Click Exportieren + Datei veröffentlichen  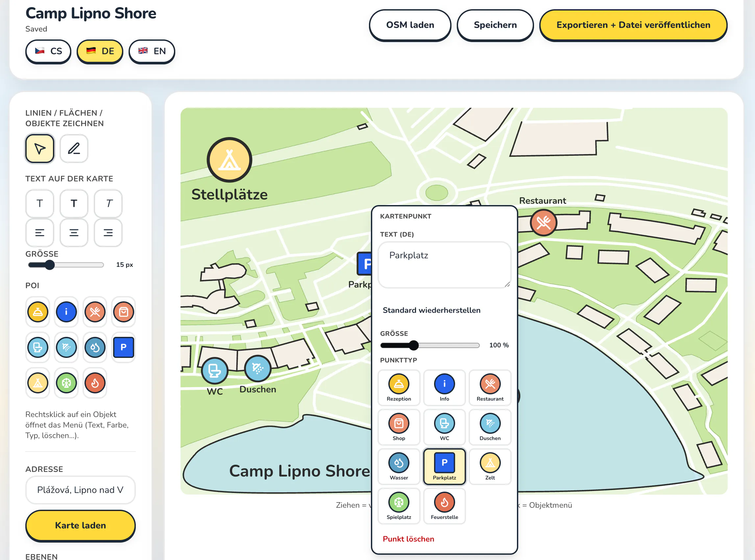633,25
